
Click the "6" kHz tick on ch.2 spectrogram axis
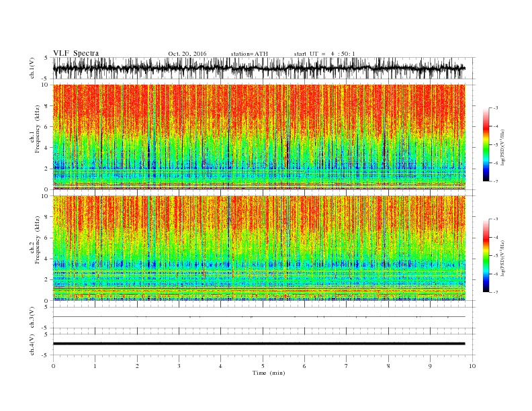[x=47, y=238]
